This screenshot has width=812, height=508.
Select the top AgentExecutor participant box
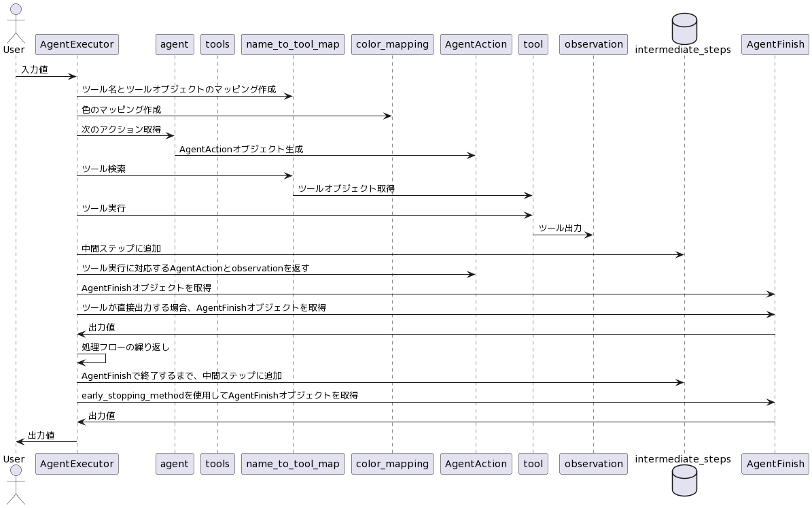[x=77, y=45]
